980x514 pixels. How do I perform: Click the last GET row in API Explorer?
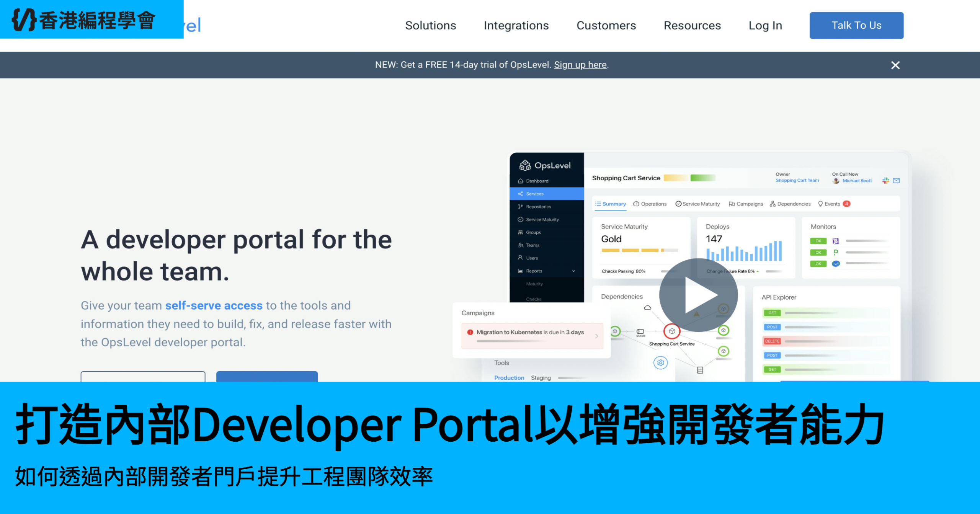pyautogui.click(x=826, y=370)
